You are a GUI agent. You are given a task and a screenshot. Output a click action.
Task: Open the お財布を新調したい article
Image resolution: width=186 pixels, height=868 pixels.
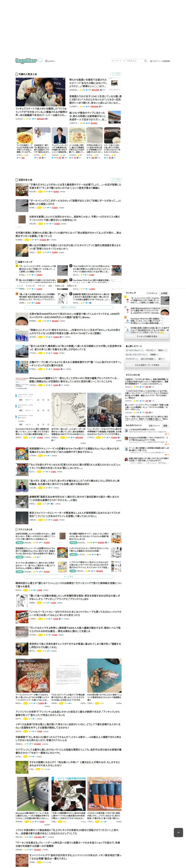(x=75, y=218)
